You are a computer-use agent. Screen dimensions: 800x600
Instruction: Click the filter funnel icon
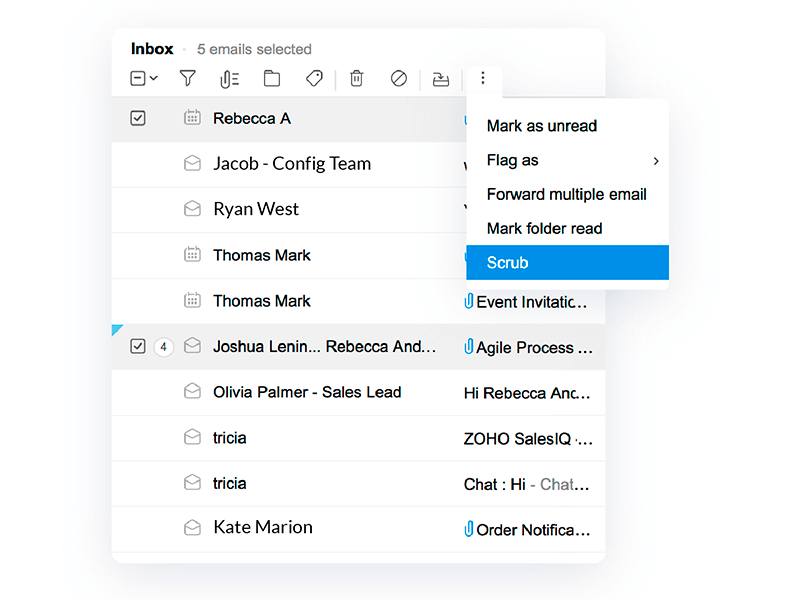pos(187,78)
